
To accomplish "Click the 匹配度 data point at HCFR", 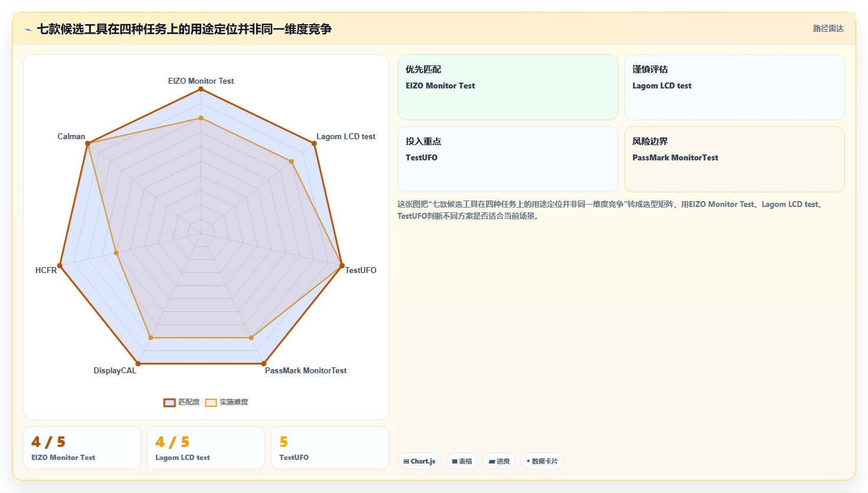I will point(60,266).
